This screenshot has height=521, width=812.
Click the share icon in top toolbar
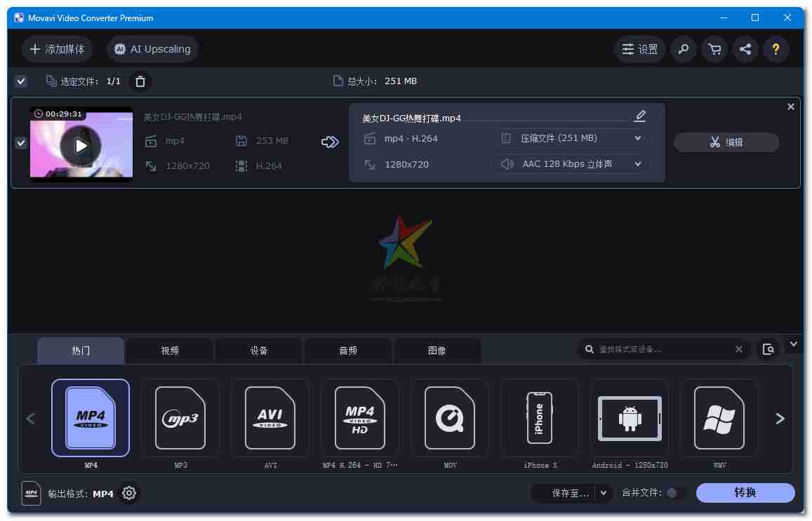pos(745,49)
